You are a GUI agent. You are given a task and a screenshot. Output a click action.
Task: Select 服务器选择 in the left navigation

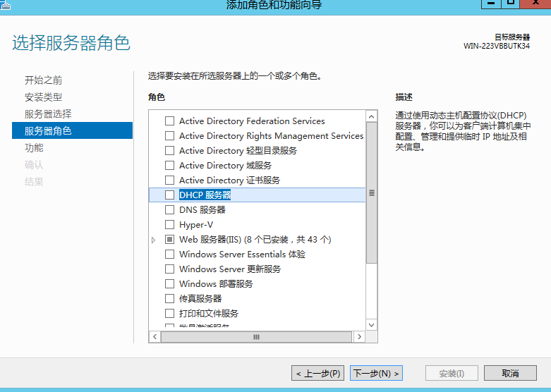point(47,114)
